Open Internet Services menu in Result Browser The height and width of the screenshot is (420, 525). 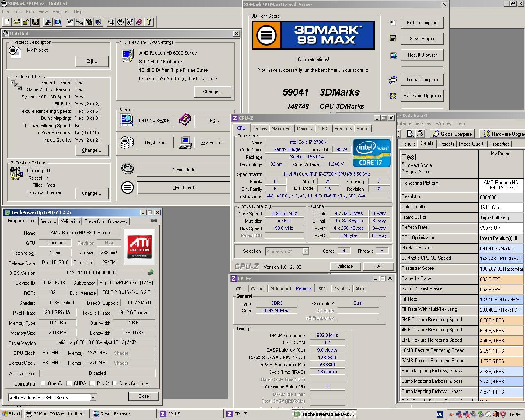point(413,123)
